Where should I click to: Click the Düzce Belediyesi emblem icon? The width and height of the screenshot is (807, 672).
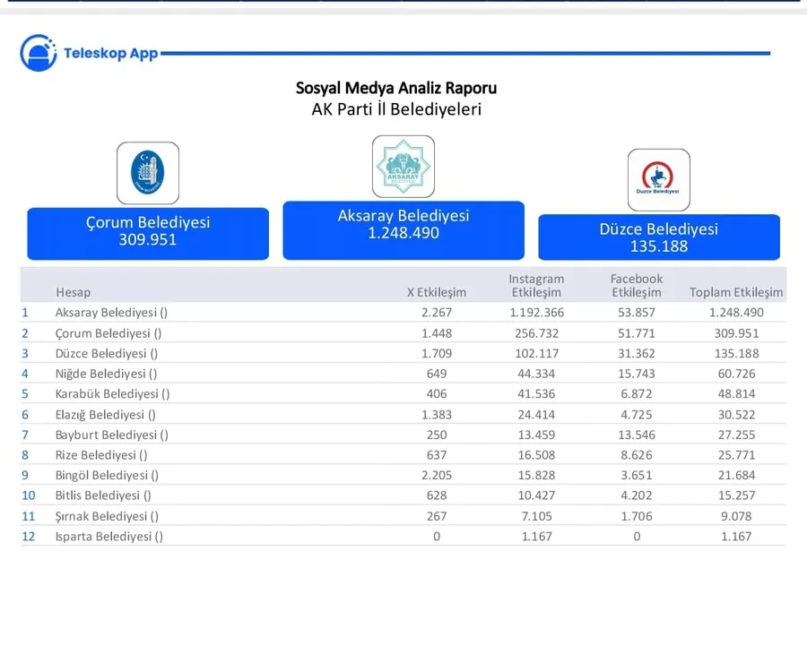pyautogui.click(x=658, y=180)
